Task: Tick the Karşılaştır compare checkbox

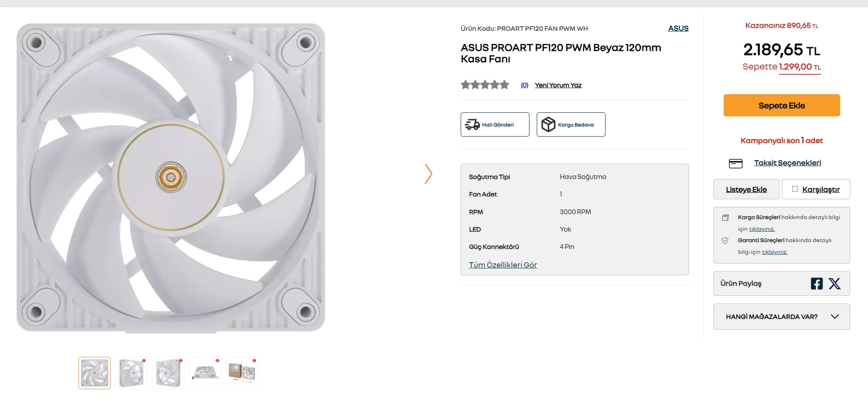Action: pos(795,189)
